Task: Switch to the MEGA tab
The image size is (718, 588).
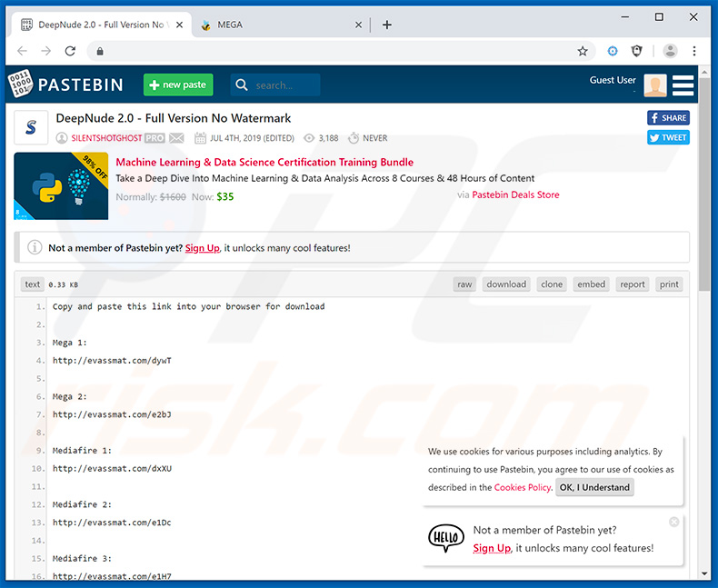Action: (281, 25)
